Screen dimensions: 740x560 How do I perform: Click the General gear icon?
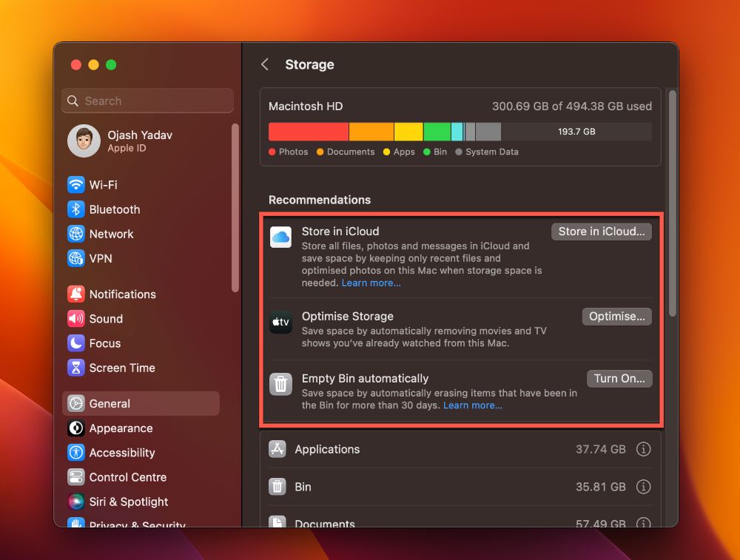[75, 403]
